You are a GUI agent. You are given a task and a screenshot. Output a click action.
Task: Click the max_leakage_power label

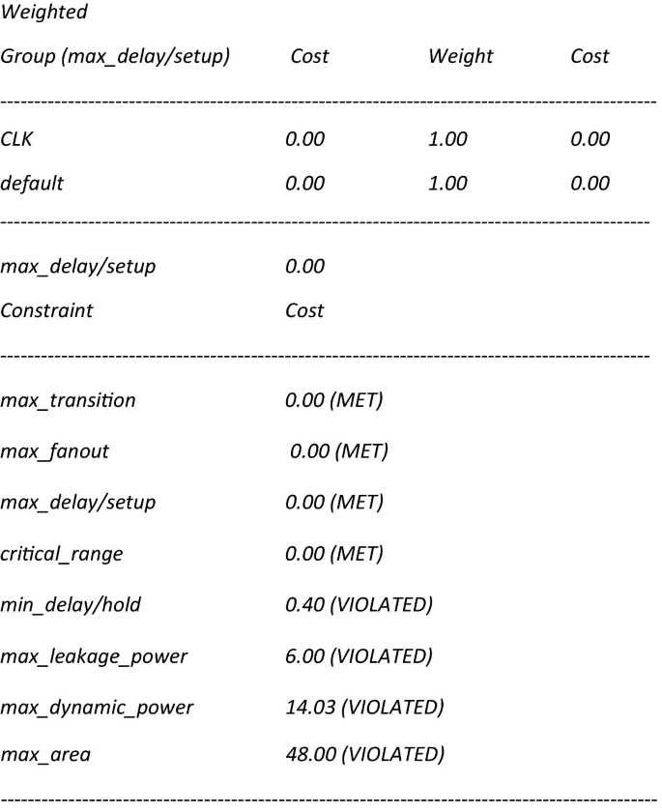[94, 656]
